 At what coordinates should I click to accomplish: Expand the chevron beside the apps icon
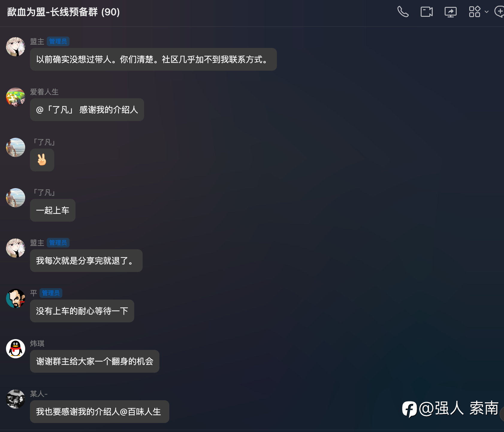(487, 12)
